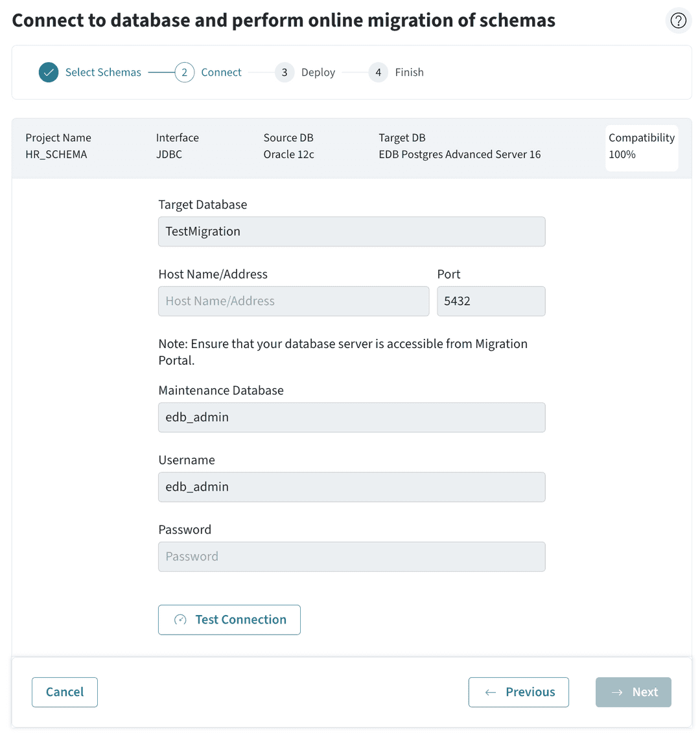Select the Connect step label in the wizard
The width and height of the screenshot is (700, 733).
coord(221,72)
